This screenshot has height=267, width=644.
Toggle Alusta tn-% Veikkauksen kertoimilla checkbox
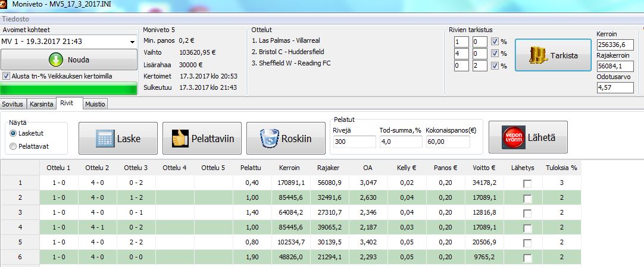pos(6,76)
